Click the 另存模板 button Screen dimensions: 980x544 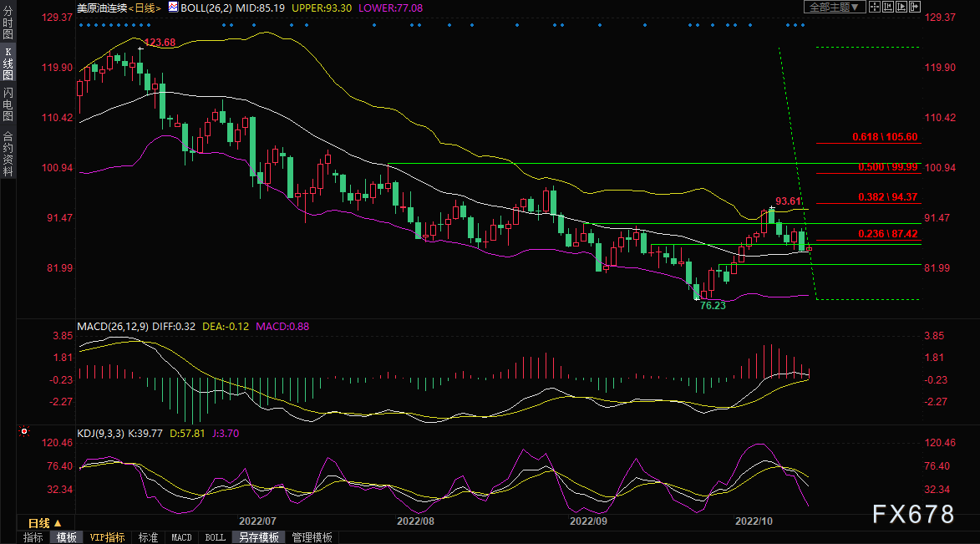259,538
